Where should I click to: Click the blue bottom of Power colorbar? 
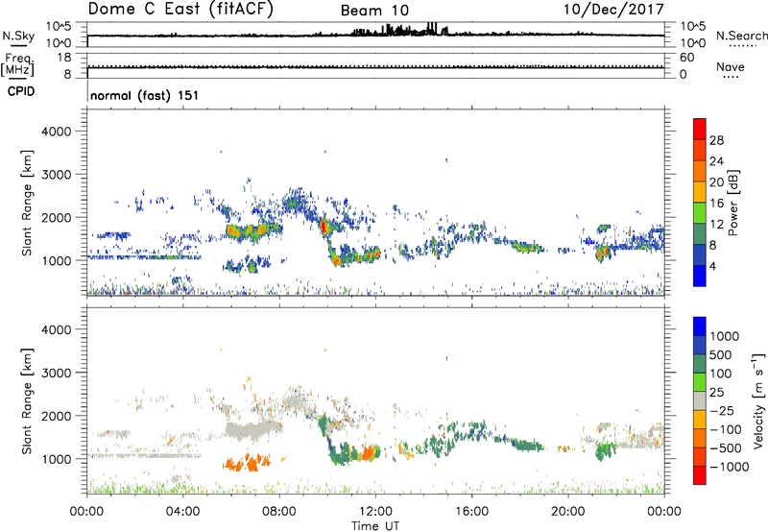click(x=700, y=276)
